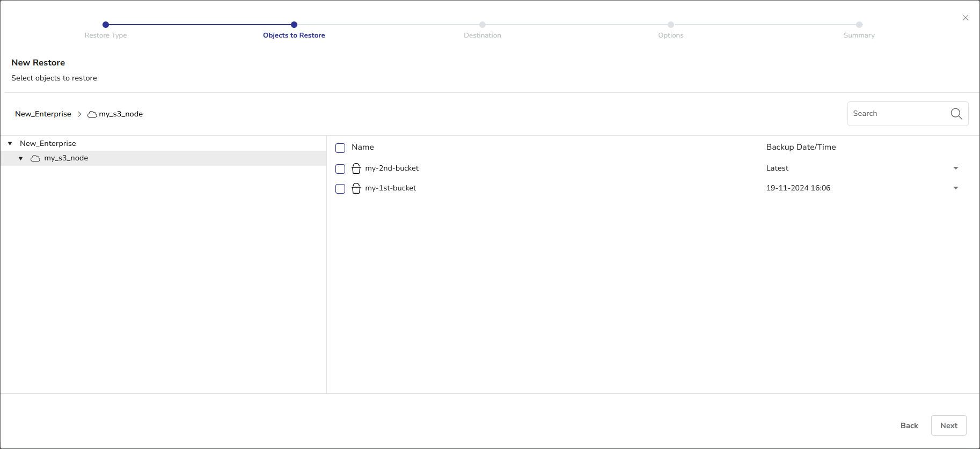Open backup date dropdown for my-2nd-bucket

[x=955, y=168]
